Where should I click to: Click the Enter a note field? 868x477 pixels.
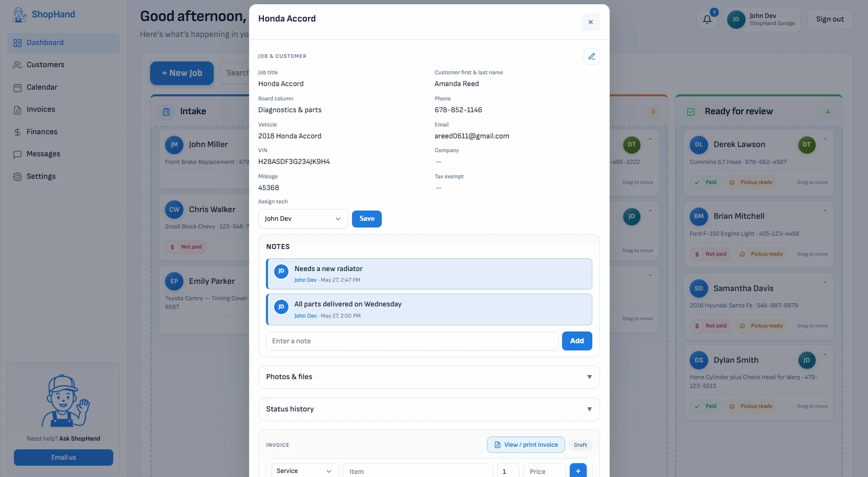(x=412, y=341)
